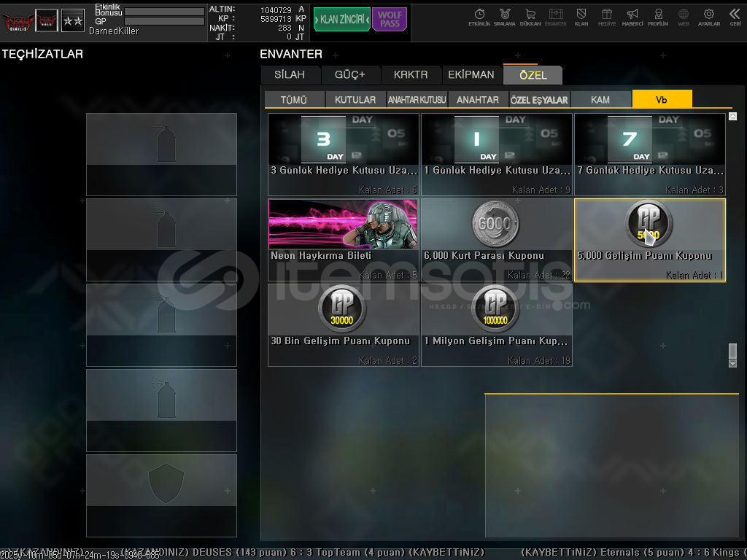This screenshot has width=747, height=560.
Task: Select the Anahtar sub-tab
Action: (478, 100)
